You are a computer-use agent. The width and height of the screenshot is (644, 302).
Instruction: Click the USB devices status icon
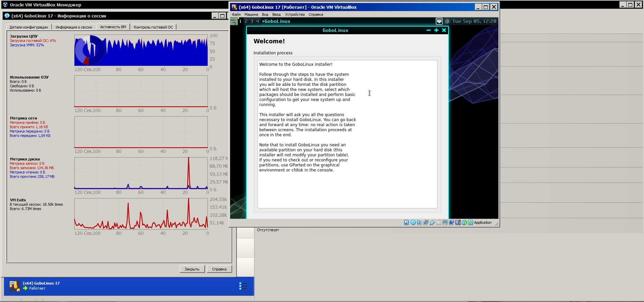[x=432, y=222]
